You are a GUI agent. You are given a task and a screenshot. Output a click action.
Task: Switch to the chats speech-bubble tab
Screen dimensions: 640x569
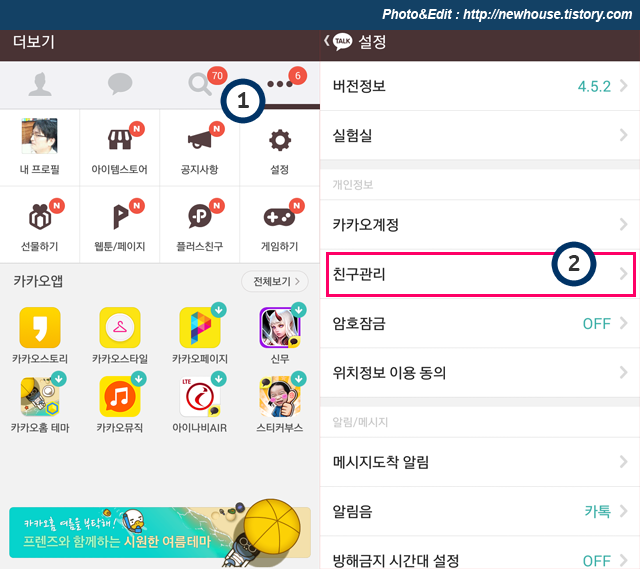[x=120, y=84]
